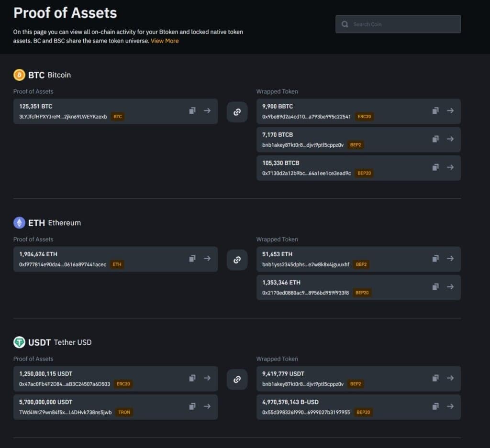The image size is (490, 448).
Task: Click the bnb1yss2345dphs...e2w8k8x4jguuxhf address
Action: [306, 264]
